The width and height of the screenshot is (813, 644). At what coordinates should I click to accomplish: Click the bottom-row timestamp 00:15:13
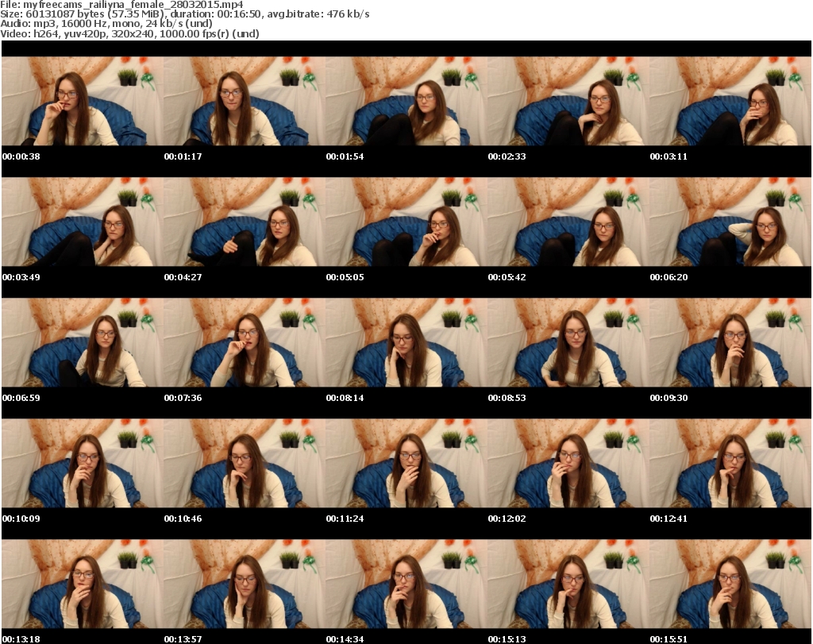507,639
